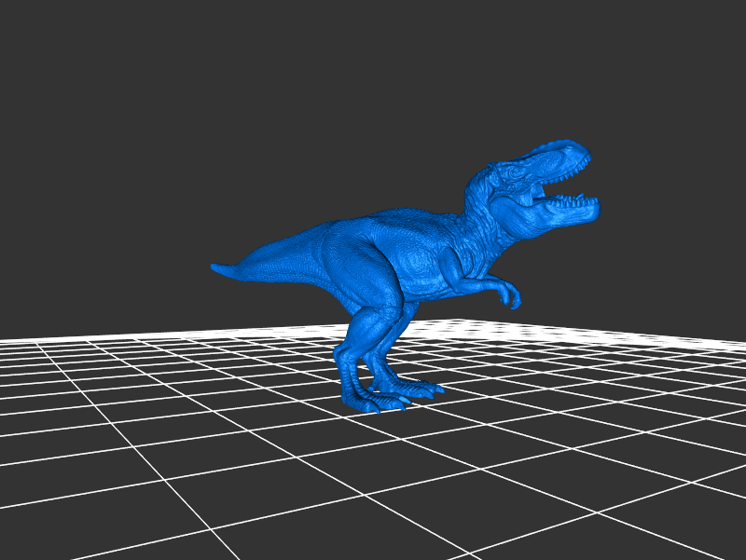Click the middle of the tail
This screenshot has height=560, width=746.
[x=280, y=263]
